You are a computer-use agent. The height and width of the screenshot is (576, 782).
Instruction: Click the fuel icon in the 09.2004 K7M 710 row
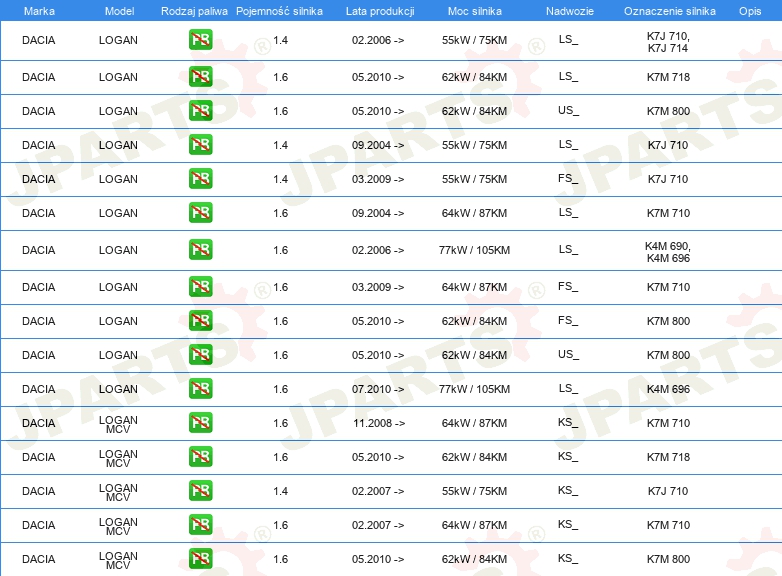200,212
